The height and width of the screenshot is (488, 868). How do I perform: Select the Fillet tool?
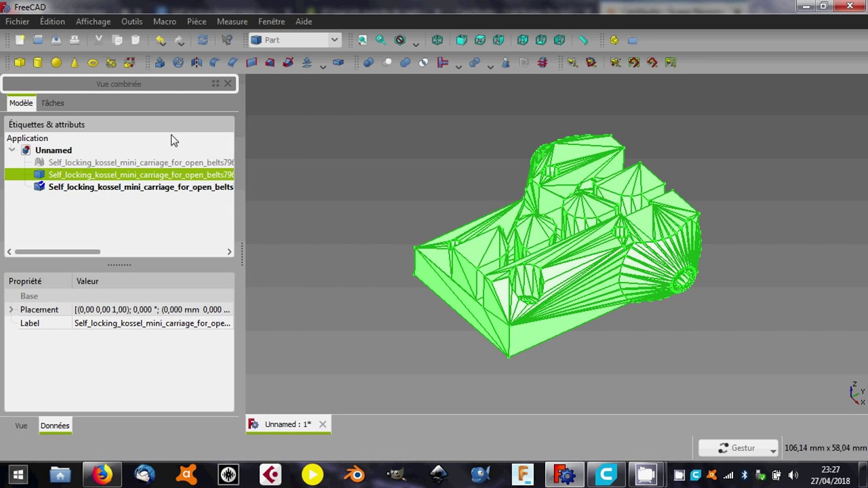215,62
